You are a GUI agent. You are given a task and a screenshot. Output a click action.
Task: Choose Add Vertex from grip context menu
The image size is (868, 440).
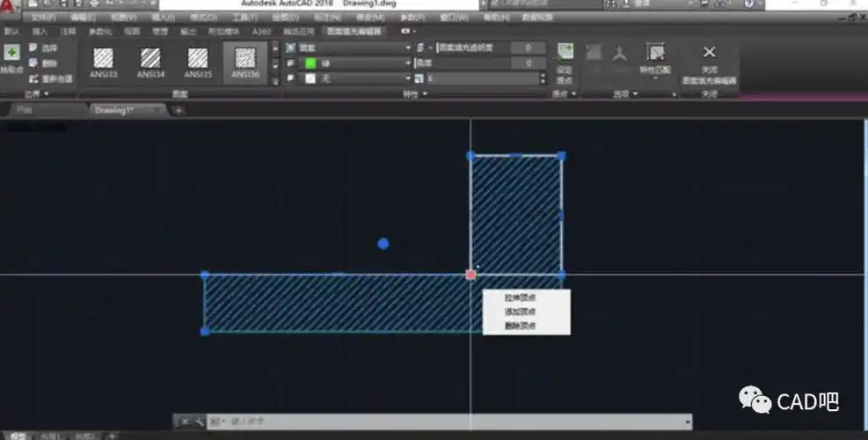pos(521,312)
